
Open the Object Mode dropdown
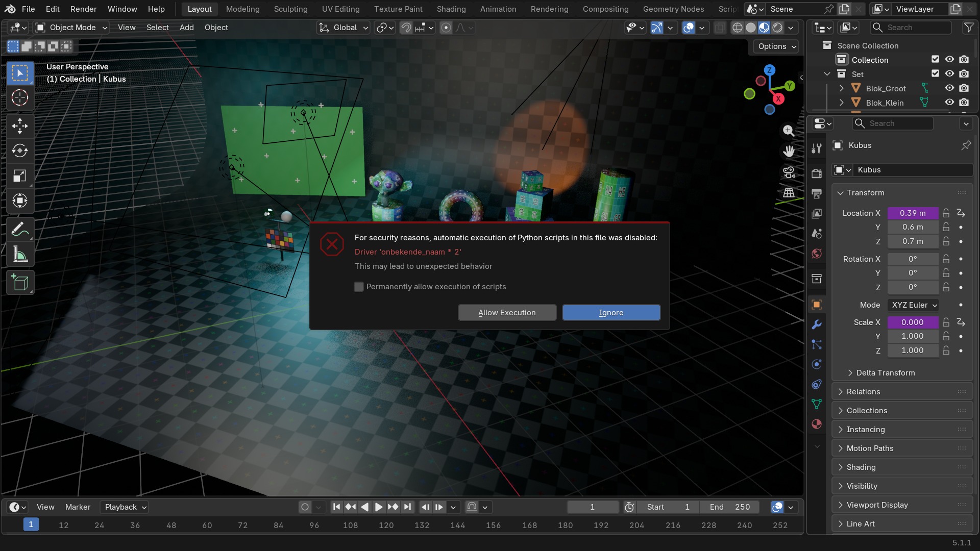point(71,28)
